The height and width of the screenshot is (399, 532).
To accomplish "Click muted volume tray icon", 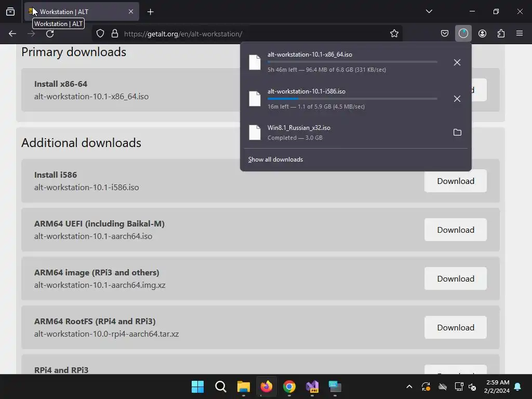I will click(x=472, y=387).
